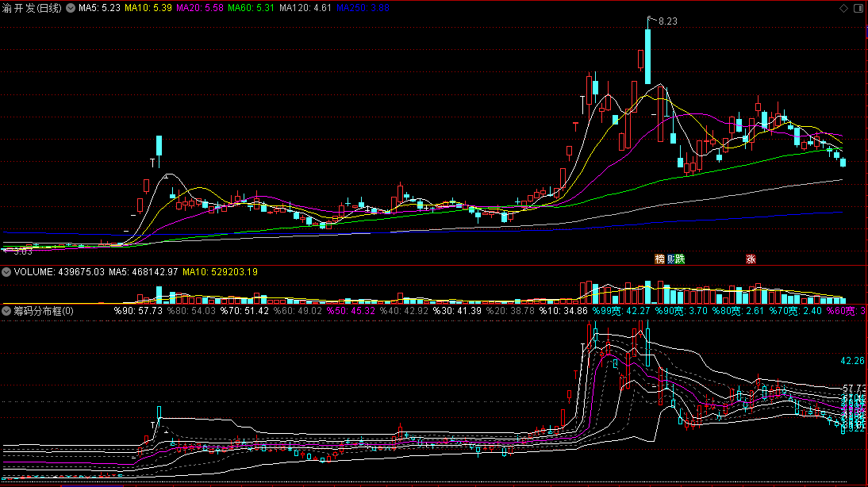The image size is (868, 487).
Task: Click the %90: 57.73 value
Action: coord(138,311)
